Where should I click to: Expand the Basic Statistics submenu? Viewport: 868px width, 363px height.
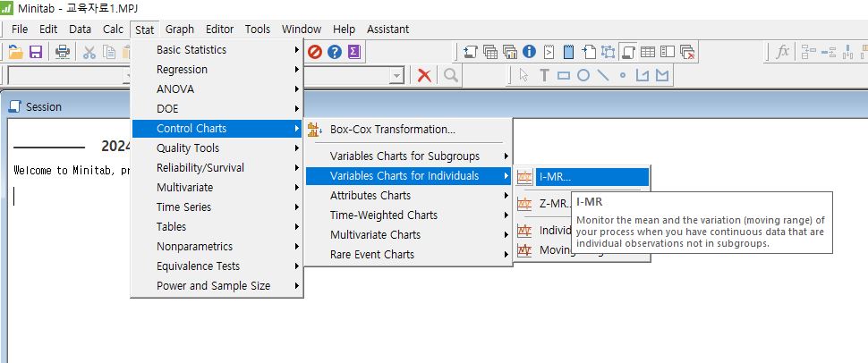click(217, 50)
